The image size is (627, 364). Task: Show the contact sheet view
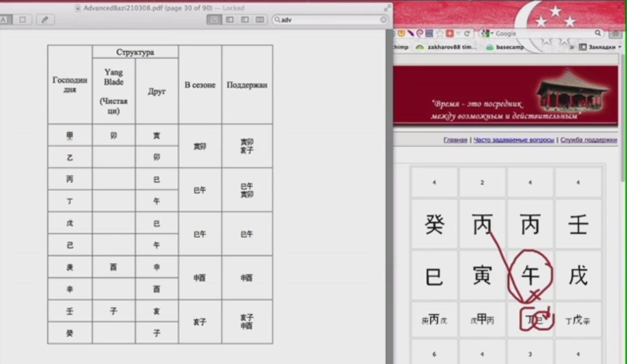pyautogui.click(x=260, y=20)
